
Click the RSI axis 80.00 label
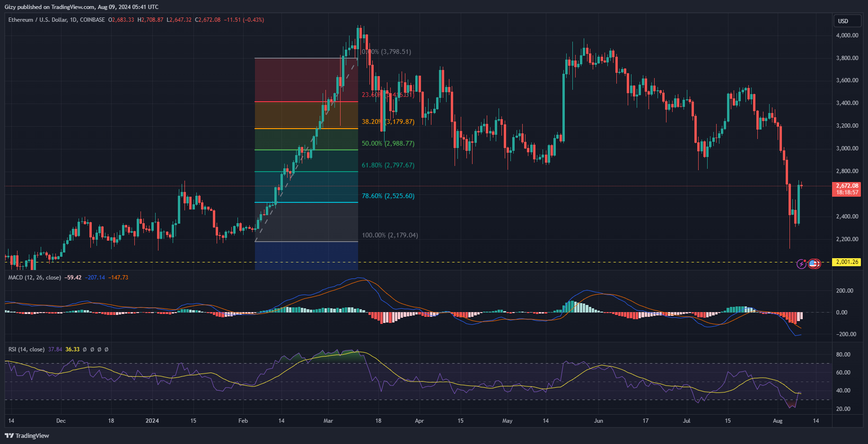[x=843, y=355]
